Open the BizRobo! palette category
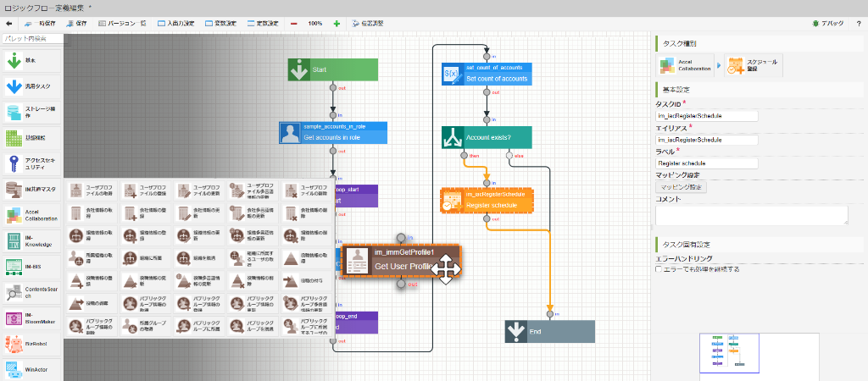Image resolution: width=868 pixels, height=381 pixels. click(31, 344)
